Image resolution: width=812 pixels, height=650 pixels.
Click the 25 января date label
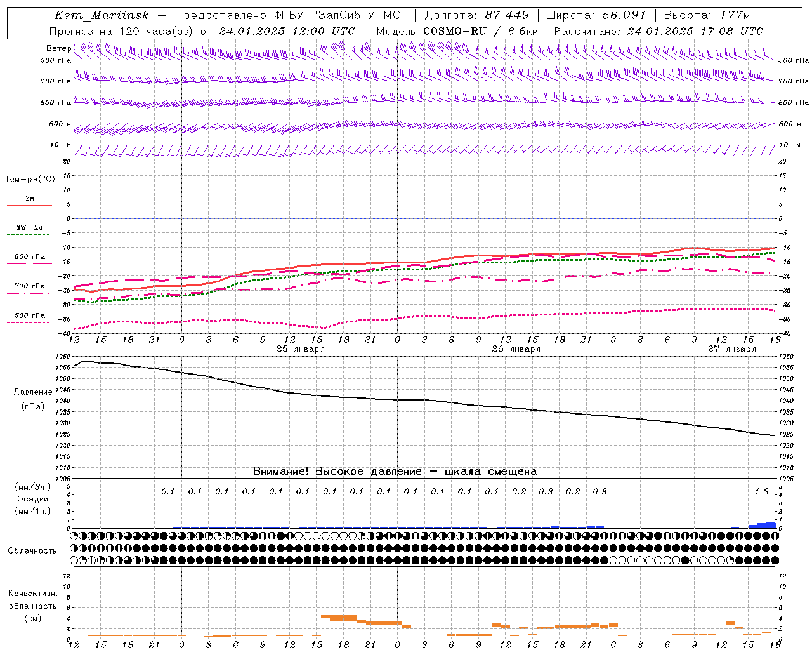301,349
